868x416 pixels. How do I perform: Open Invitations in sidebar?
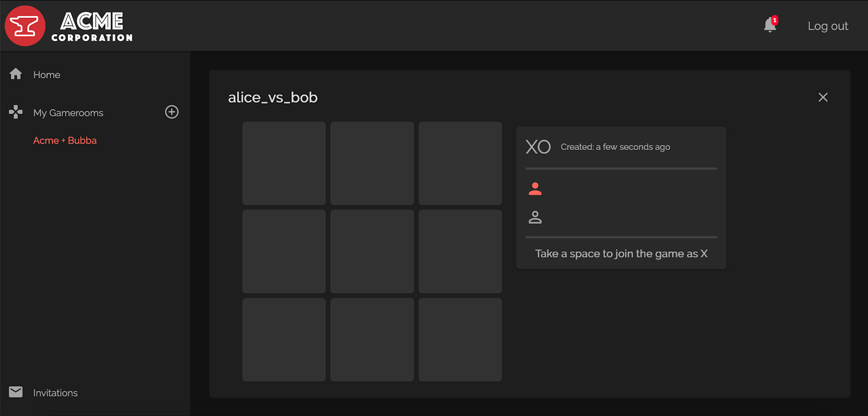pyautogui.click(x=55, y=393)
